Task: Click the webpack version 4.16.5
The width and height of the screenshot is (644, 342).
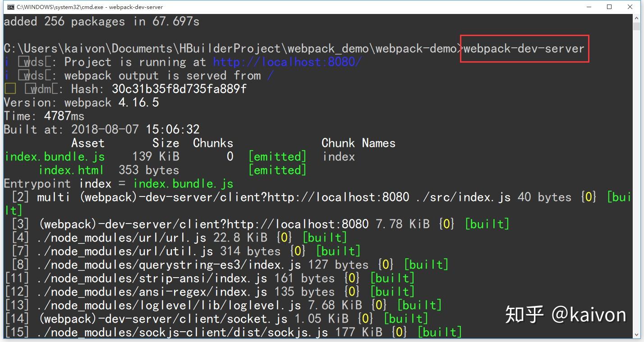Action: (139, 102)
